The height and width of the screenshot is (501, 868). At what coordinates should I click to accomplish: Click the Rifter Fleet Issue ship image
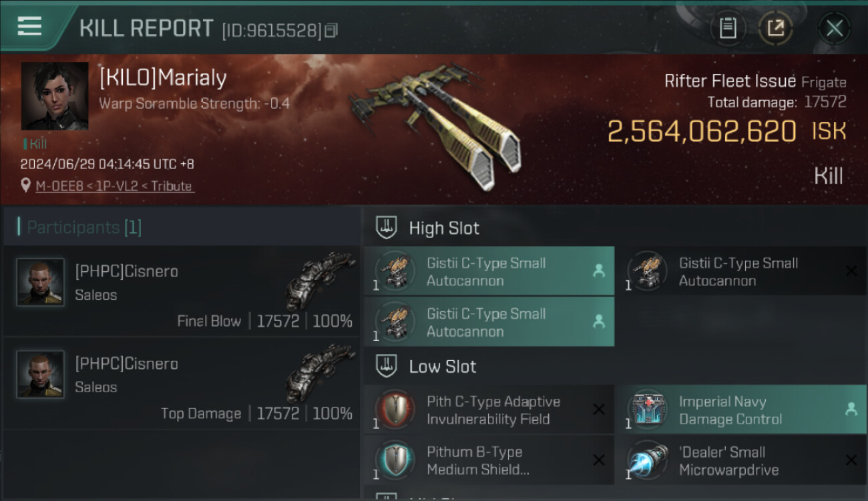pyautogui.click(x=434, y=124)
